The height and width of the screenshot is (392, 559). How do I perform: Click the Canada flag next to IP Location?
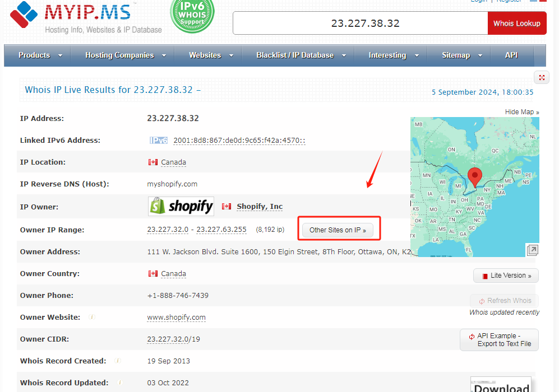point(153,162)
